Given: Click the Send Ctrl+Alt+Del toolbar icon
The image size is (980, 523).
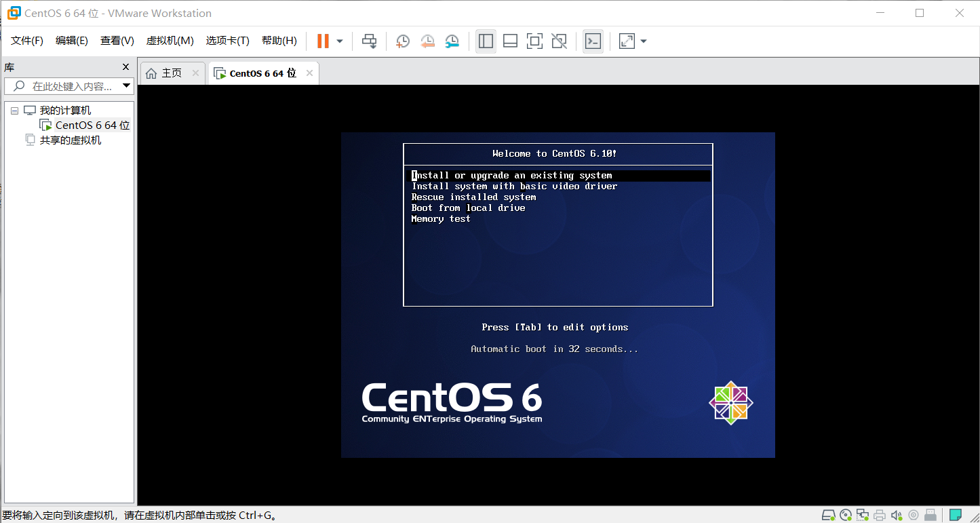Looking at the screenshot, I should 369,41.
